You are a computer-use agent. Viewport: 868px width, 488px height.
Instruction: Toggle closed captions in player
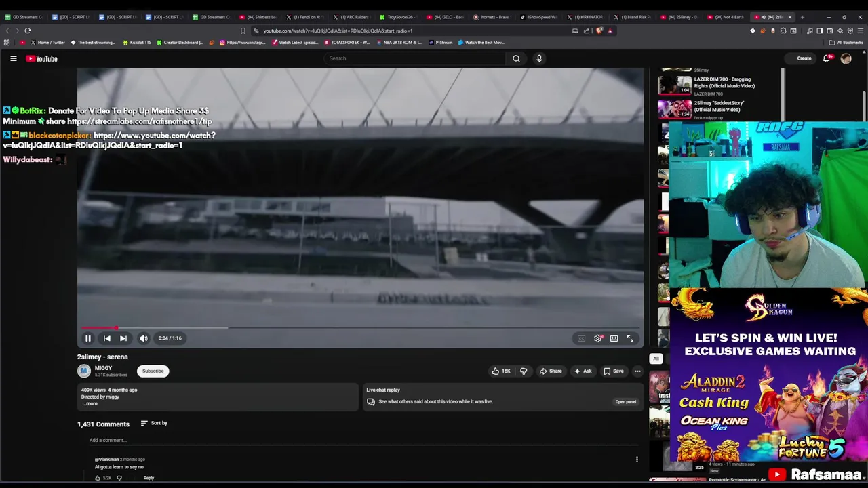(581, 338)
